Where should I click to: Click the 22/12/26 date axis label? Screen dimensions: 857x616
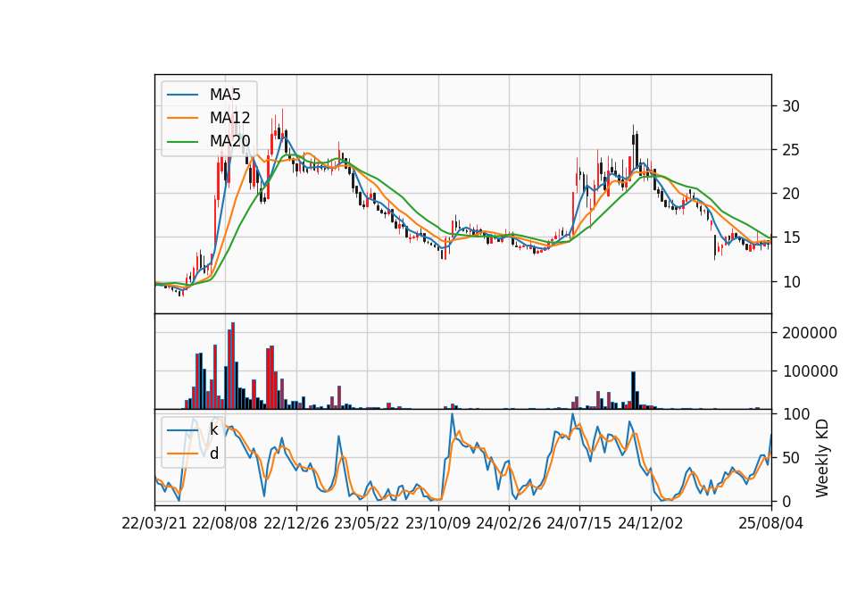click(x=296, y=523)
